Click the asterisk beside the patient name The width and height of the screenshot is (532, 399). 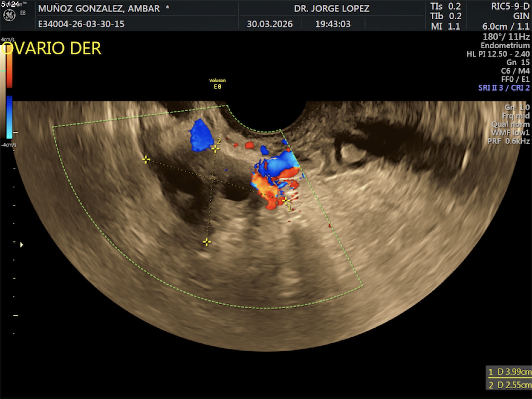click(167, 8)
